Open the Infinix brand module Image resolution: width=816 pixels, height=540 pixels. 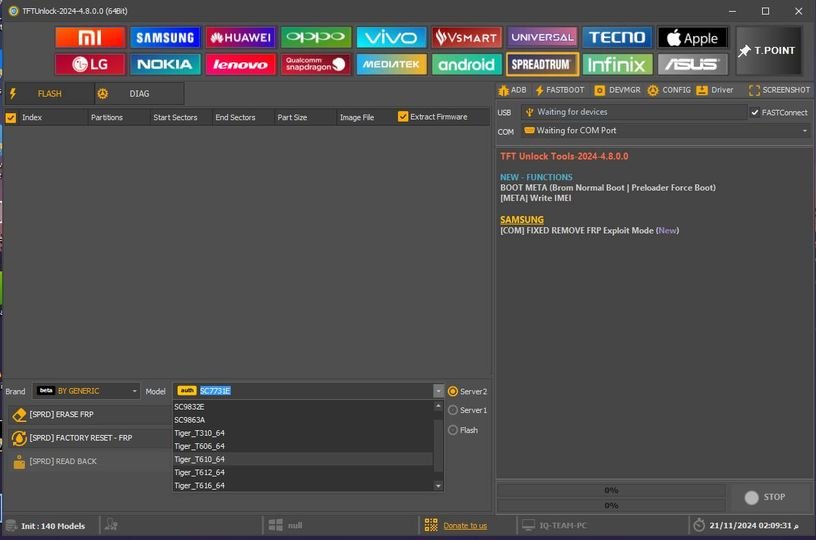[x=617, y=65]
